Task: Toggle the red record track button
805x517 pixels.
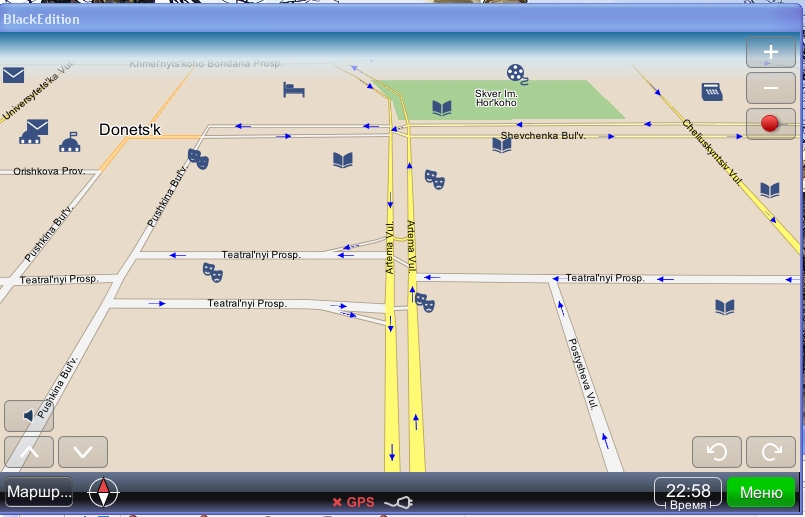Action: click(770, 124)
